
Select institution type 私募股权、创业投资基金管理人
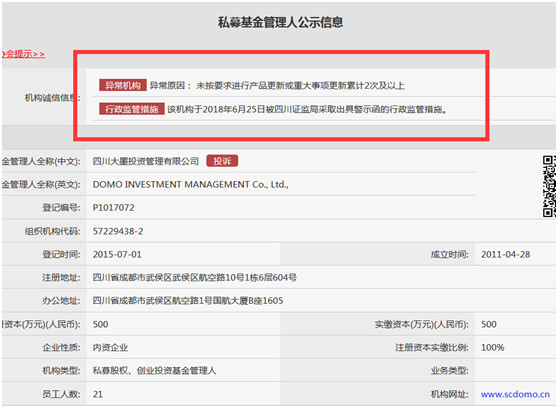[154, 371]
